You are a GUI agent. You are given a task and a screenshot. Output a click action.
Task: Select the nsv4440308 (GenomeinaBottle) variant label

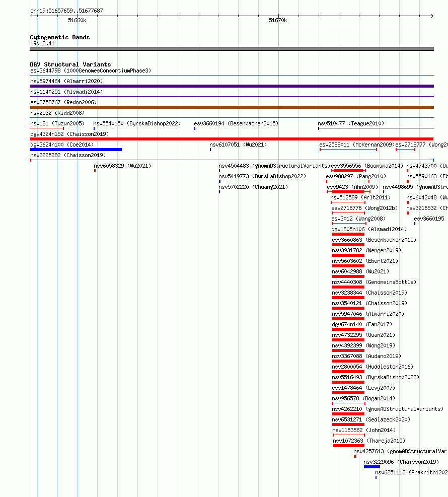374,282
